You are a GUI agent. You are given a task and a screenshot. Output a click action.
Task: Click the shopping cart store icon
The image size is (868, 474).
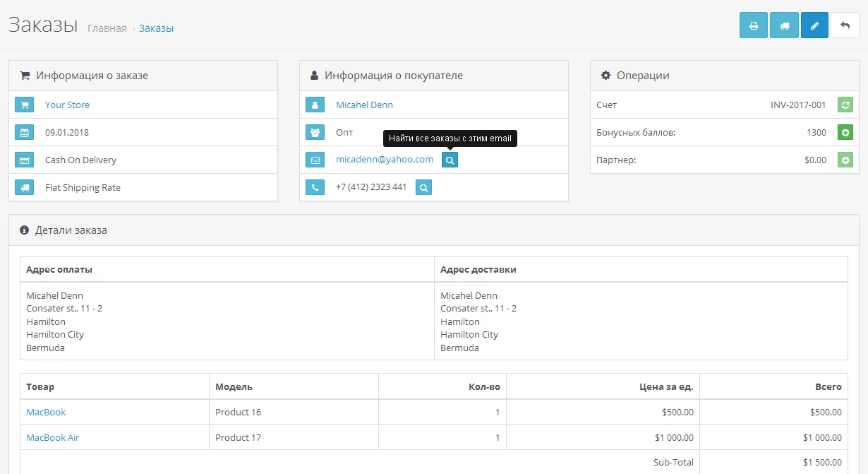click(25, 105)
